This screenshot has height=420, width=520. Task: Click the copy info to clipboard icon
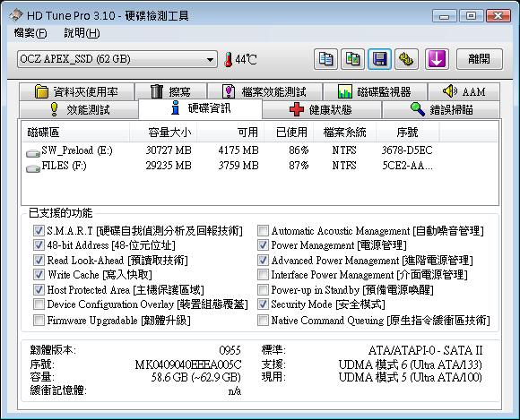[325, 59]
